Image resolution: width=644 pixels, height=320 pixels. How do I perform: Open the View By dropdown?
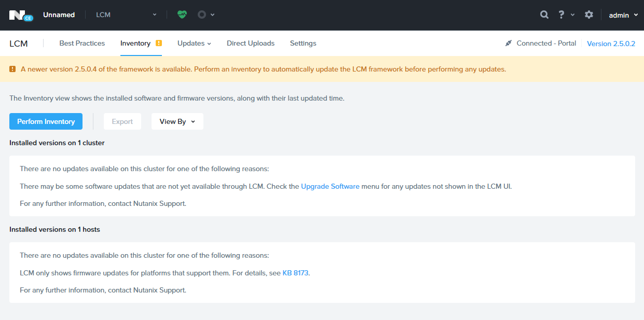click(177, 121)
